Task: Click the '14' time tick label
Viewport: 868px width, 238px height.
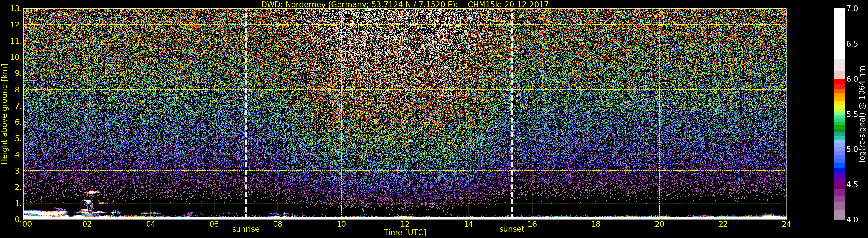Action: coord(468,224)
